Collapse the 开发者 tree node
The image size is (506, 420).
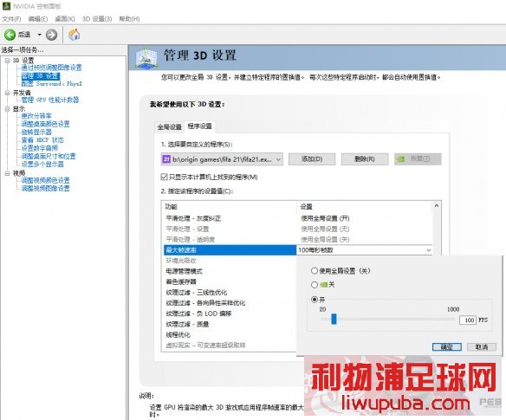pyautogui.click(x=8, y=93)
